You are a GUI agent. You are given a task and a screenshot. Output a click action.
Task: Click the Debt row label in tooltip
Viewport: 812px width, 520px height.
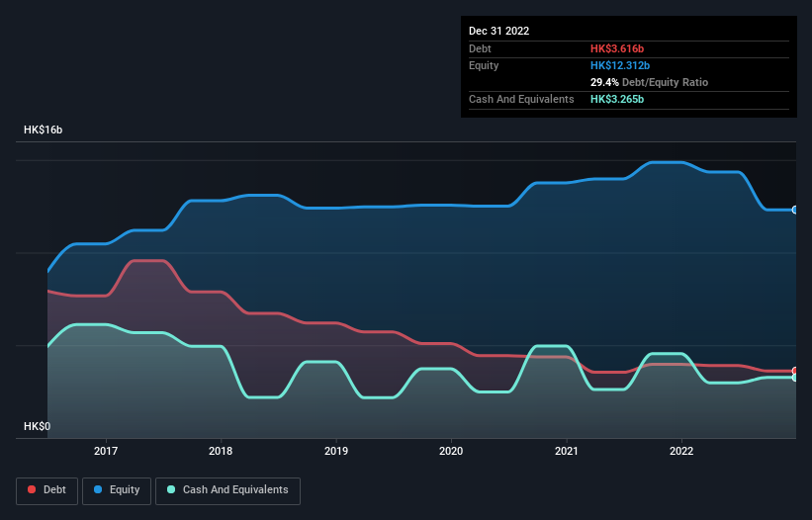point(480,48)
